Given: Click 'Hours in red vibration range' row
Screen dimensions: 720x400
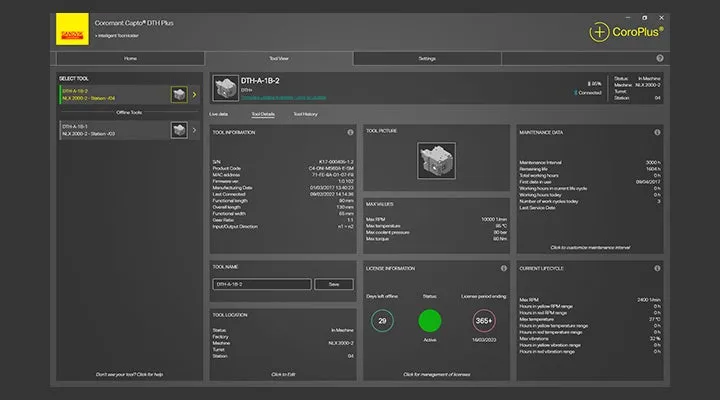Looking at the screenshot, I should 590,351.
